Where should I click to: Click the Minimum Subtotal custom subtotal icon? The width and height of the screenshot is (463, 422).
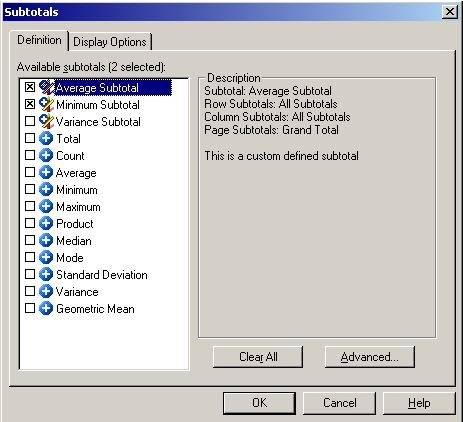pyautogui.click(x=46, y=104)
